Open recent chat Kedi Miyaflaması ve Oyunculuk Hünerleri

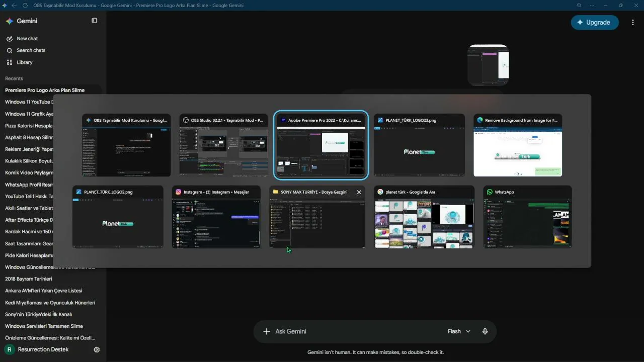[x=50, y=303]
